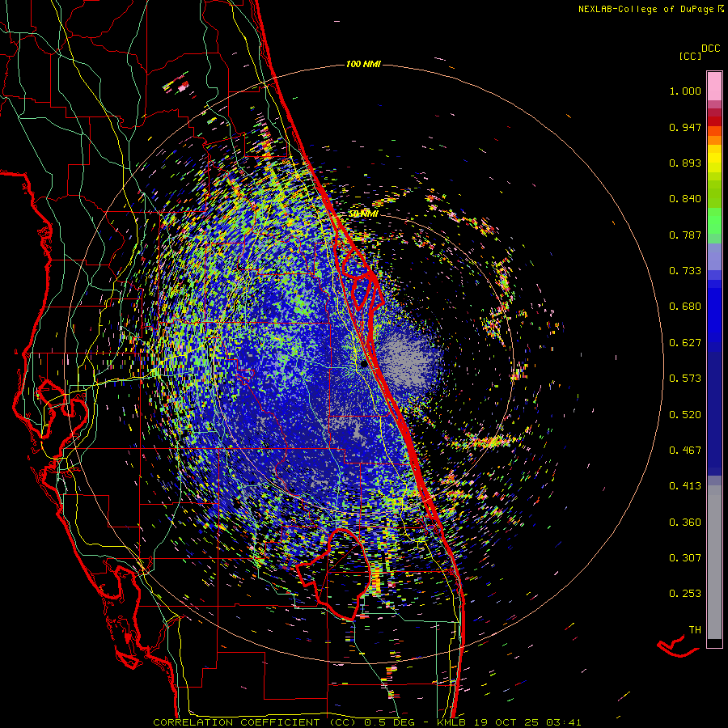Click the 0.520 scale value

pyautogui.click(x=685, y=415)
